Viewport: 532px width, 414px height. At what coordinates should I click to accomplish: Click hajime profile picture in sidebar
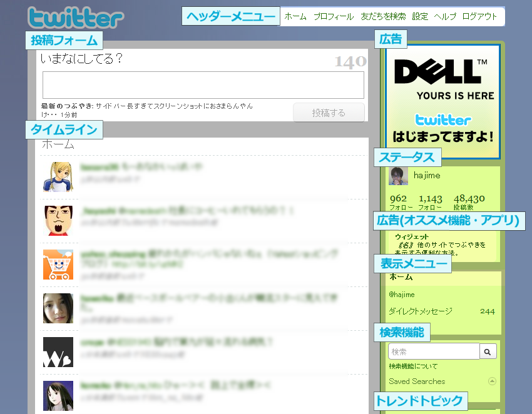tap(398, 176)
